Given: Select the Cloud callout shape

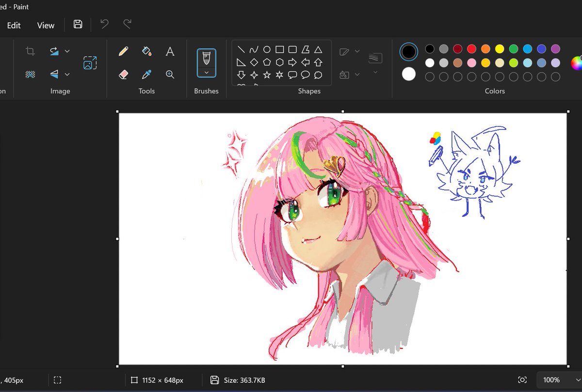Looking at the screenshot, I should (x=318, y=75).
